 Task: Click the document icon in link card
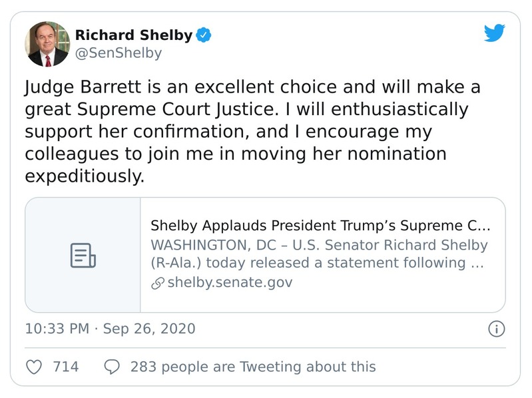click(x=83, y=256)
